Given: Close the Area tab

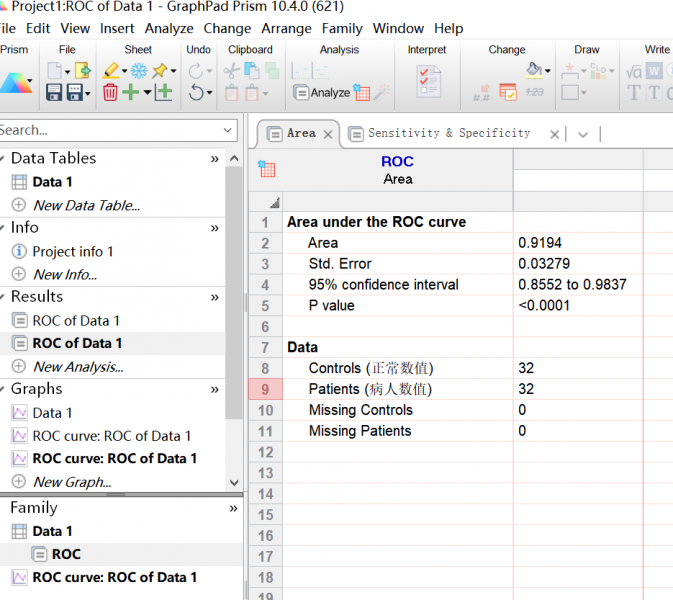Looking at the screenshot, I should (328, 134).
